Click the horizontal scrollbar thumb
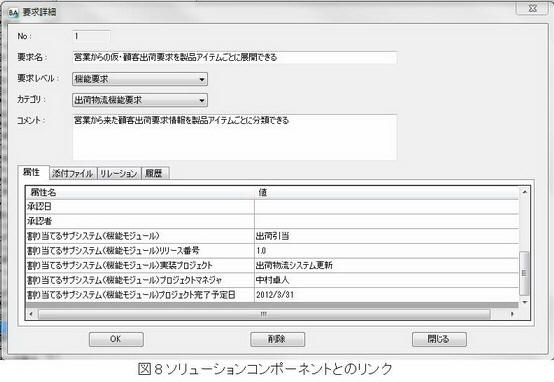 tap(264, 314)
